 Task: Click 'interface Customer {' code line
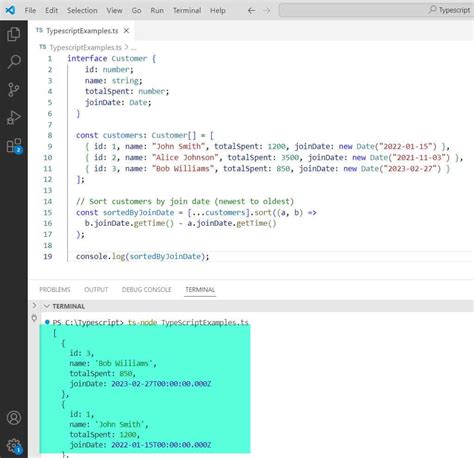(111, 58)
